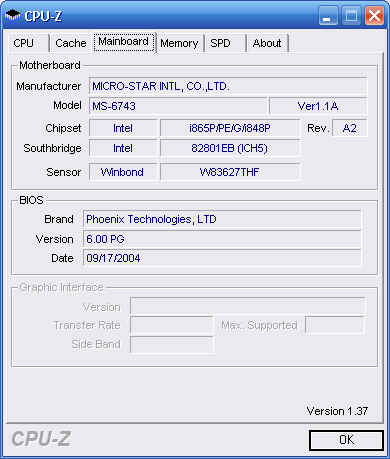Close the CPU-Z window
This screenshot has width=390, height=459.
[x=374, y=16]
